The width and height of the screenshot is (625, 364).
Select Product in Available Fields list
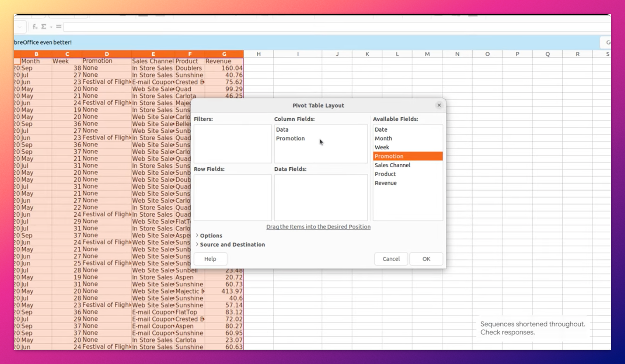tap(385, 174)
